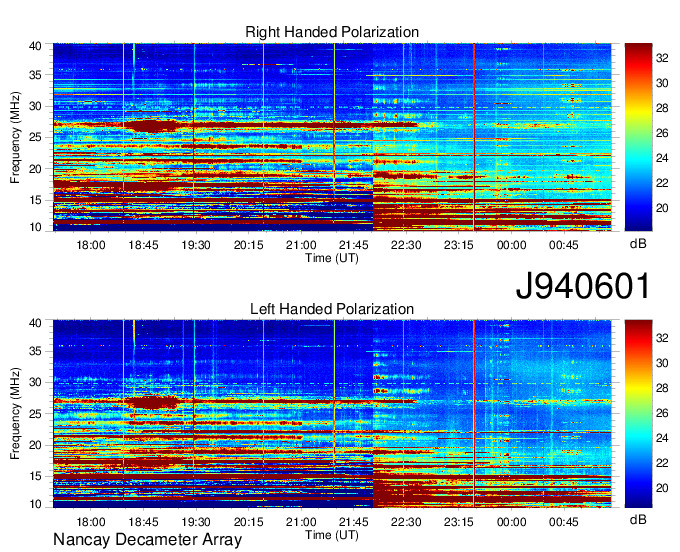Click the '23:15' time tick under Right Handed plot

[458, 245]
